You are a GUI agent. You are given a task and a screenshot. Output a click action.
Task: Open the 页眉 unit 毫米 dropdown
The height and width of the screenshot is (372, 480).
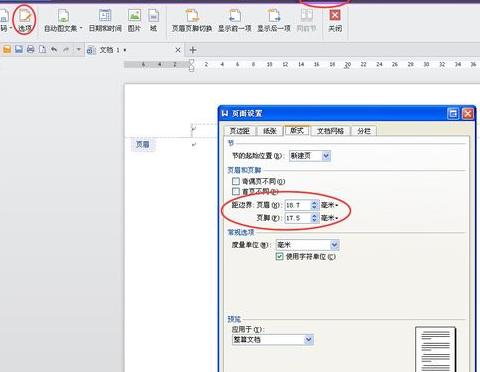click(x=330, y=205)
